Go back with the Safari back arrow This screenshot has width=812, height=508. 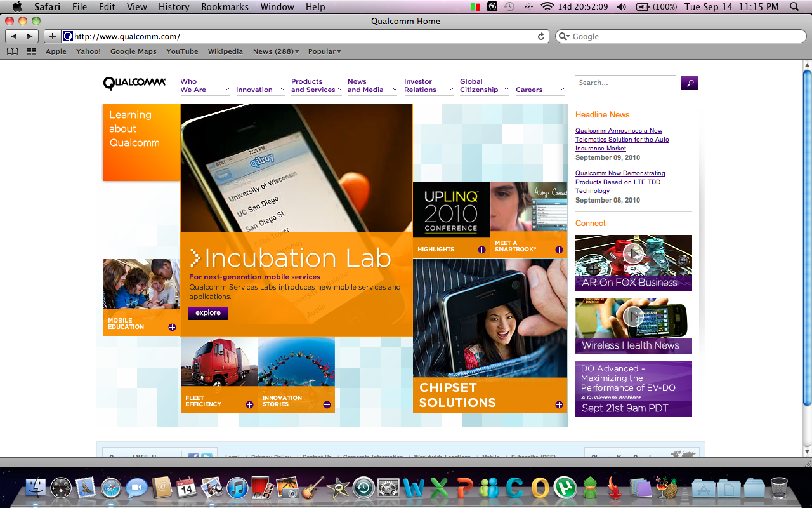(14, 36)
